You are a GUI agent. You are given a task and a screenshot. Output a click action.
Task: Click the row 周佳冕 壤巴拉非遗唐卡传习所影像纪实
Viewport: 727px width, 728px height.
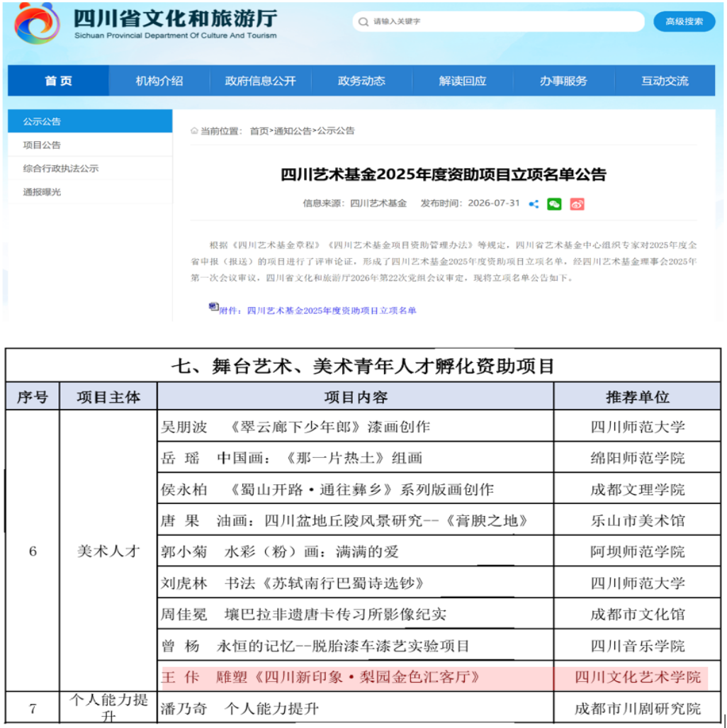(x=356, y=615)
